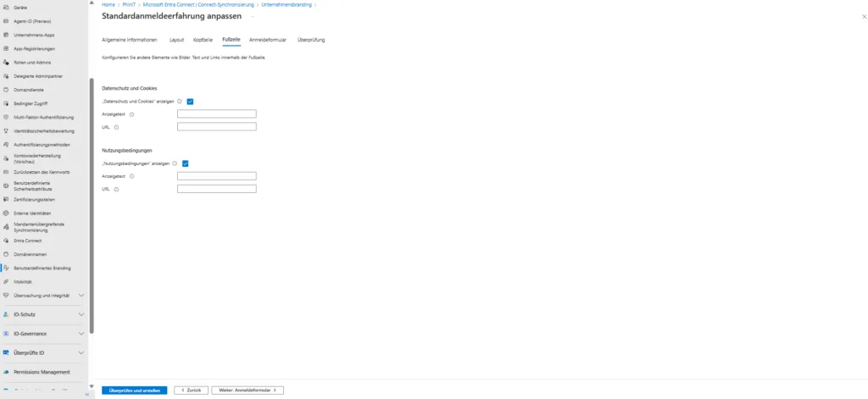This screenshot has height=399, width=868.
Task: Click the Überprüfen und erstellen button
Action: point(135,391)
